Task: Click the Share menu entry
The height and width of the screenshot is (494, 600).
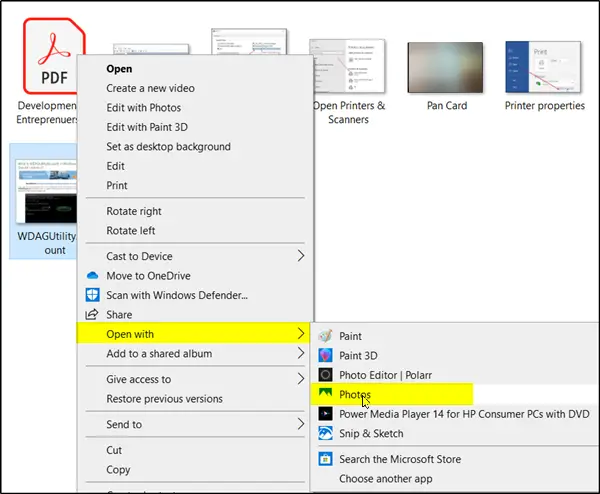Action: click(x=195, y=315)
